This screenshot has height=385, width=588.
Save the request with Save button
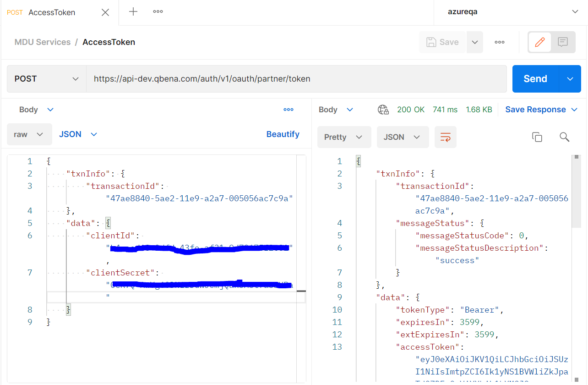(x=443, y=42)
